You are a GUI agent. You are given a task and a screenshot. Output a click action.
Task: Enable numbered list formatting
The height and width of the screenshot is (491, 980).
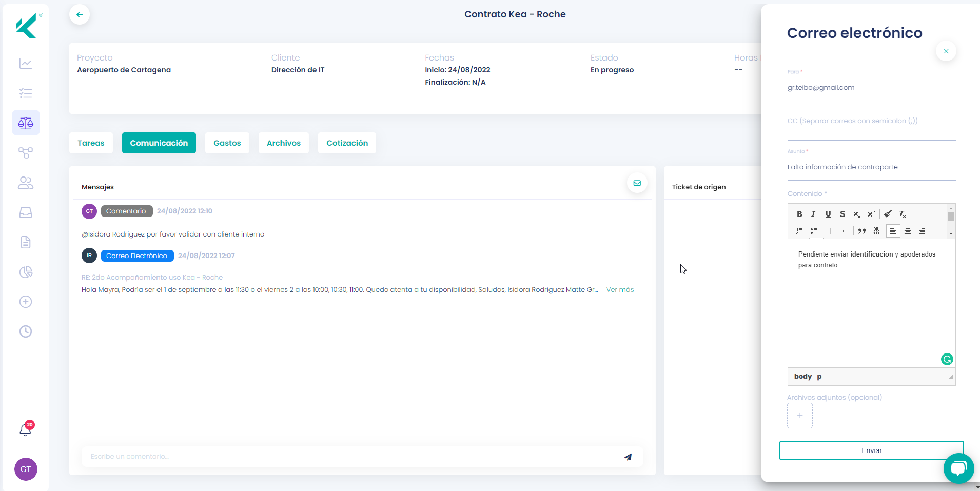click(x=800, y=231)
